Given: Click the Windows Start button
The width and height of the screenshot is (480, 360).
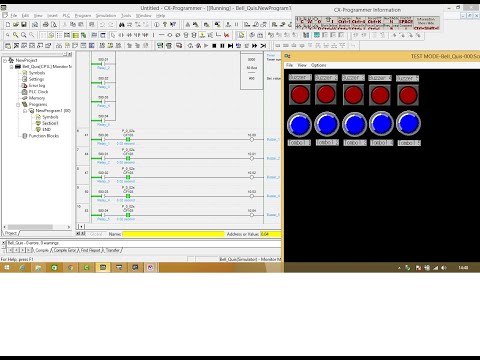Looking at the screenshot, I should coord(7,267).
